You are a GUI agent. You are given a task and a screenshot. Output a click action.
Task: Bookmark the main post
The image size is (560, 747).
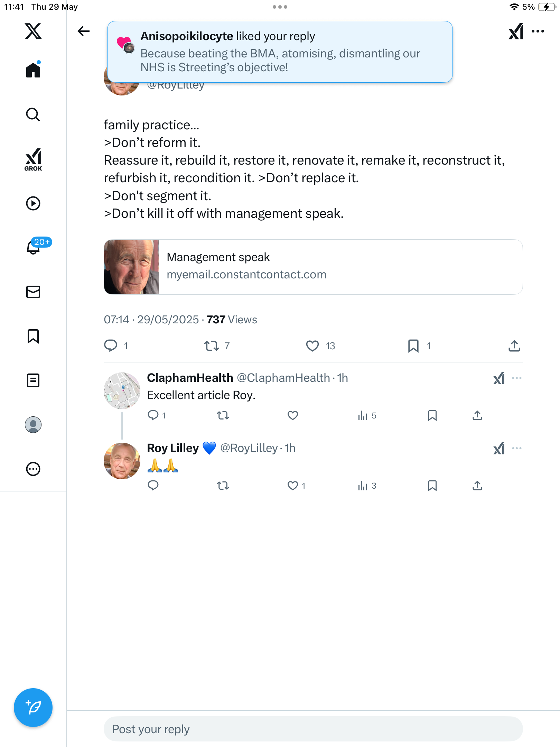click(x=413, y=346)
